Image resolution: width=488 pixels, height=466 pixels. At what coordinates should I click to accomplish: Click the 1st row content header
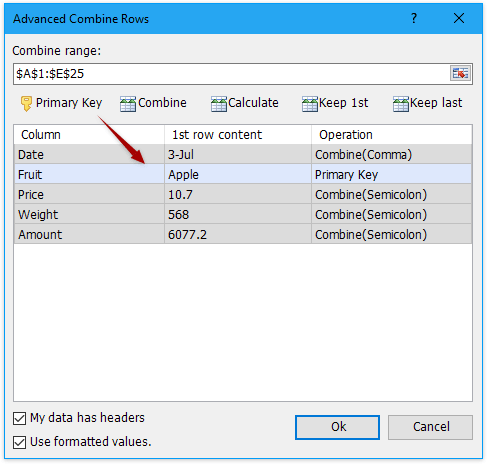click(238, 135)
